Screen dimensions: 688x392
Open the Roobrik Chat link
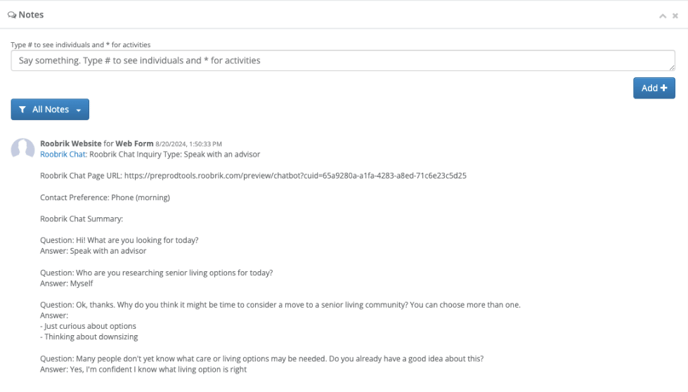tap(63, 154)
